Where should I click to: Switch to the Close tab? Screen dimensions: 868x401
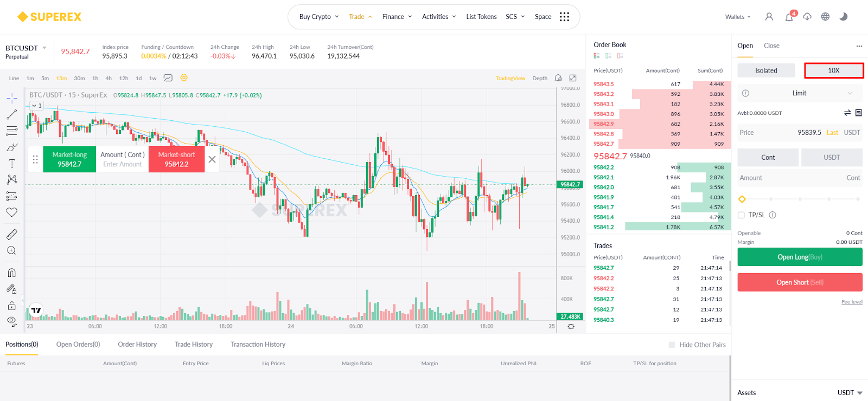point(771,46)
